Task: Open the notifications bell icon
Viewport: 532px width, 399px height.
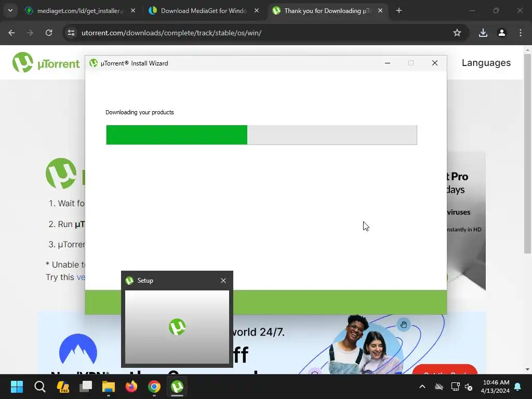Action: [518, 387]
